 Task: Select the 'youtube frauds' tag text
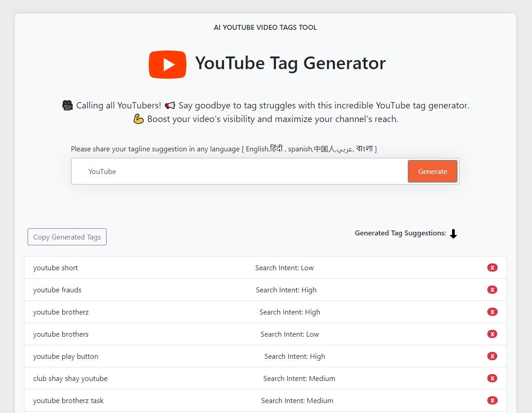click(57, 290)
